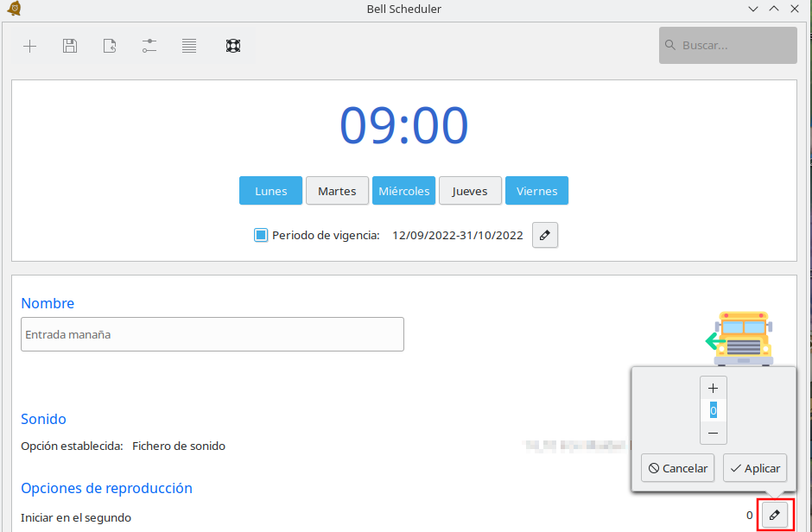Click the add new bell plus icon
This screenshot has height=532, width=812.
30,46
